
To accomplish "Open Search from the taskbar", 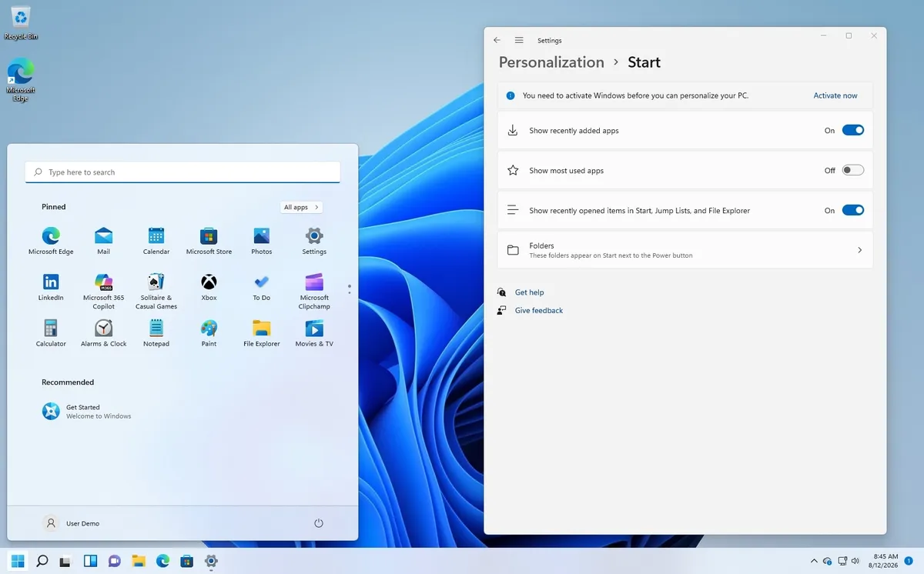I will point(42,561).
